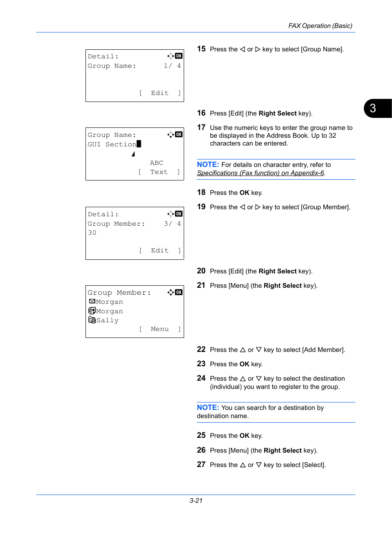Click the chapter 3 tab marker
This screenshot has height=555, width=392.
click(x=377, y=109)
